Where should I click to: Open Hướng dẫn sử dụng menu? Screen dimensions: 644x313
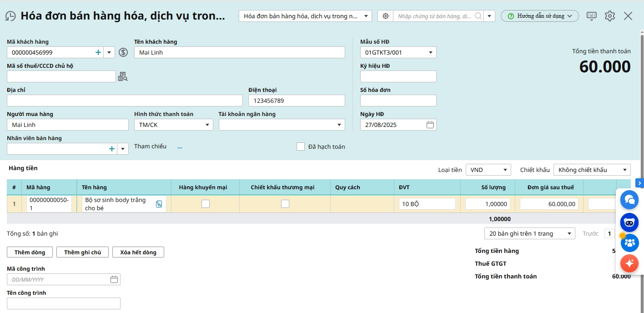pyautogui.click(x=540, y=16)
